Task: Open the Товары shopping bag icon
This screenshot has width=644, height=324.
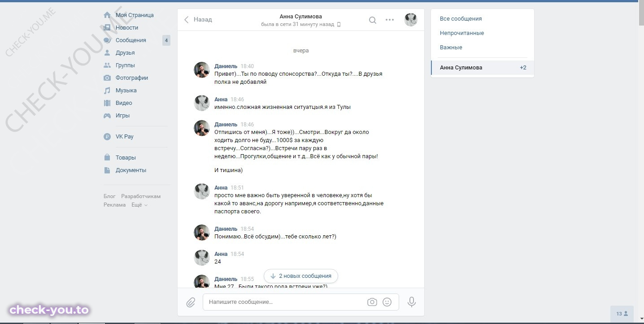Action: (x=107, y=158)
